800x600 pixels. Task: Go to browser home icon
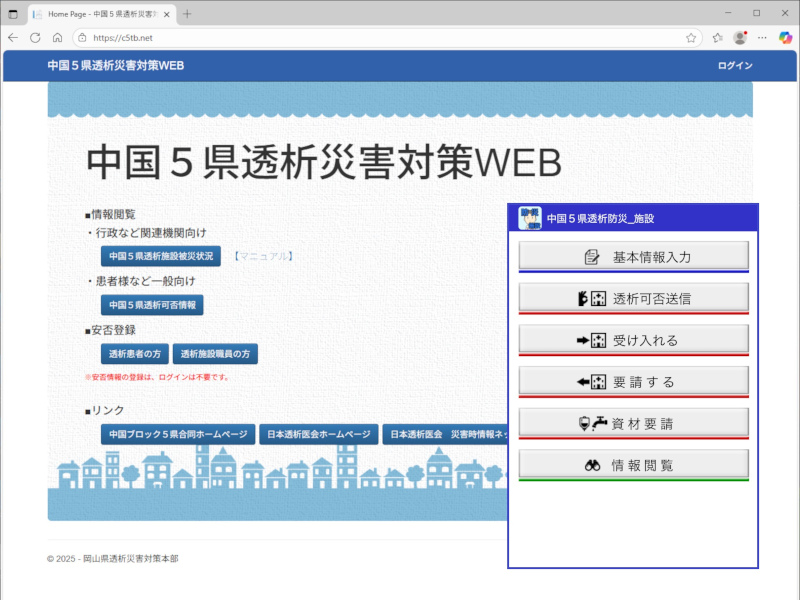pyautogui.click(x=58, y=38)
